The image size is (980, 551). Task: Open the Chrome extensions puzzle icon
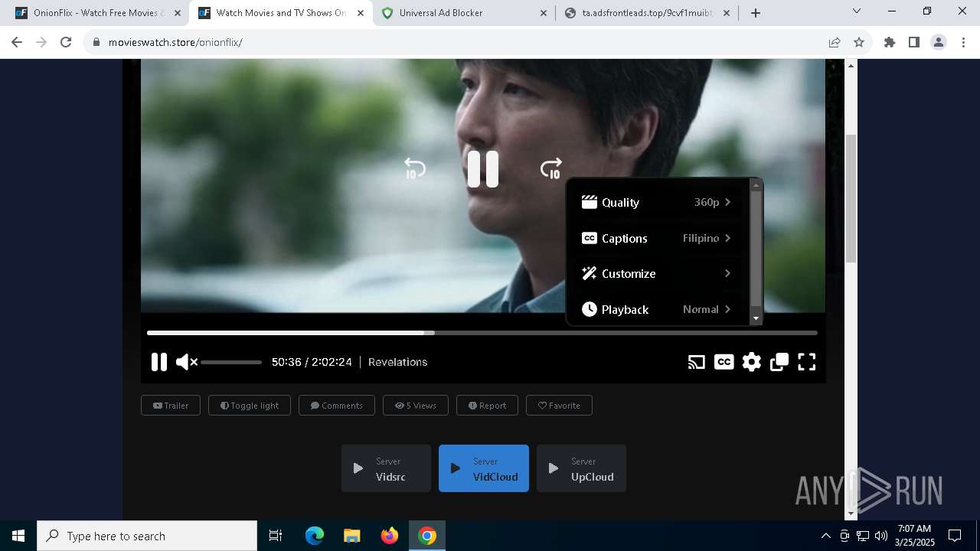pos(890,42)
